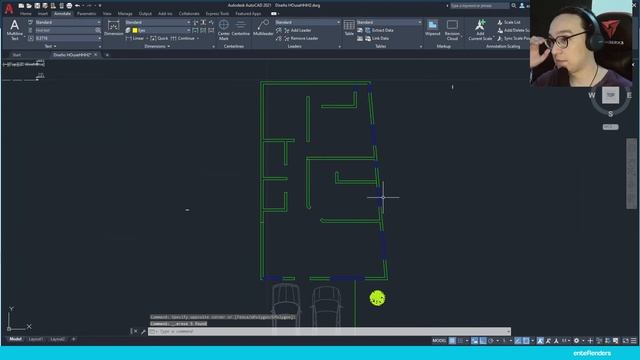Toggle object snap in status bar
This screenshot has width=640, height=360.
(526, 340)
